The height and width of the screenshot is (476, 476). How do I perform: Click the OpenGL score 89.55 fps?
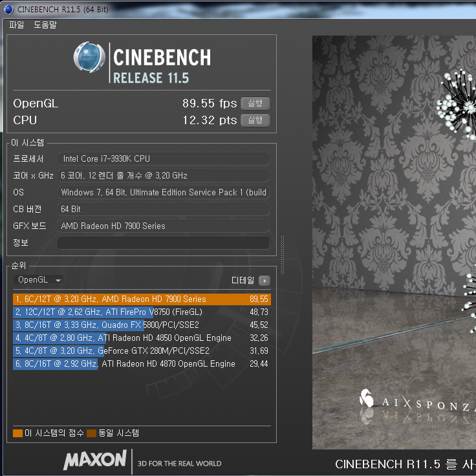(x=210, y=103)
